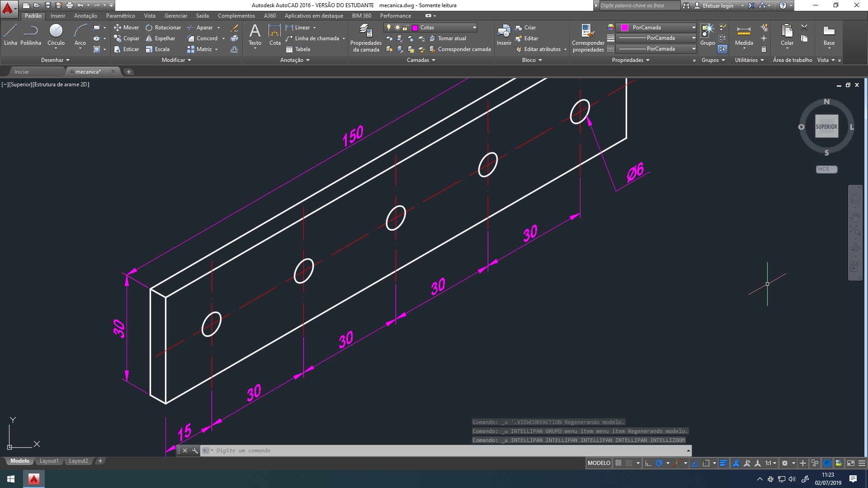Open the quick calculator icon

764,49
